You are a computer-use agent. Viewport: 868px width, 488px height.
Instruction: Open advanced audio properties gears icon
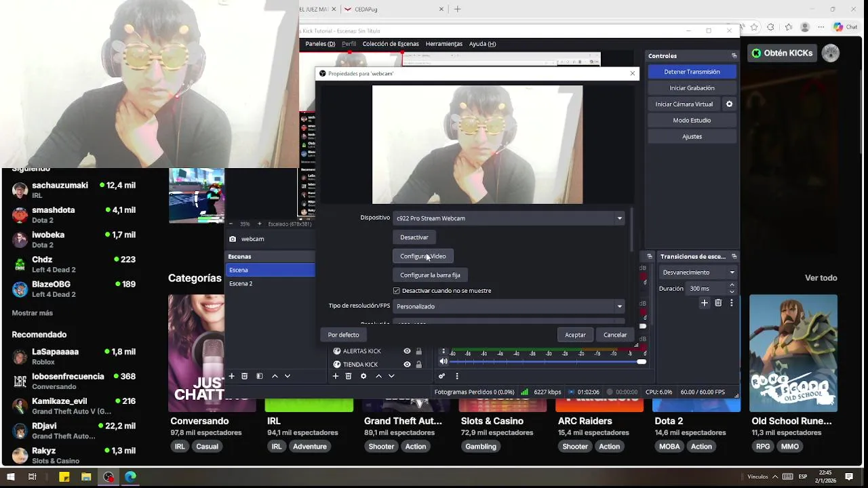(441, 376)
